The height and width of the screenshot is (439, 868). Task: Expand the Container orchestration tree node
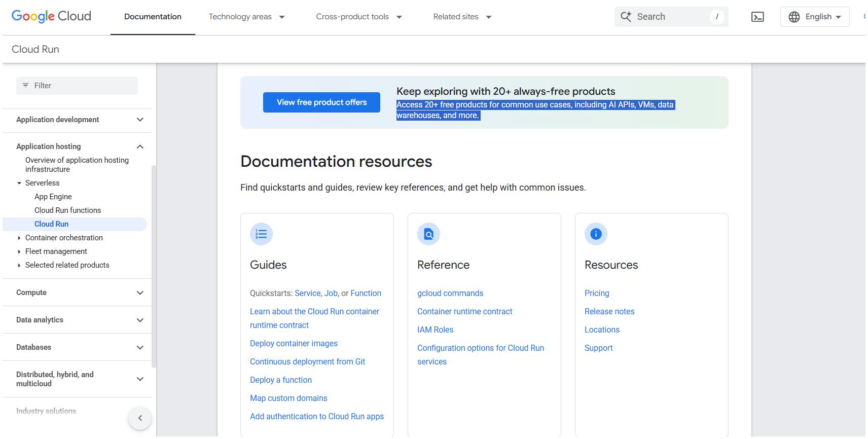pyautogui.click(x=19, y=238)
